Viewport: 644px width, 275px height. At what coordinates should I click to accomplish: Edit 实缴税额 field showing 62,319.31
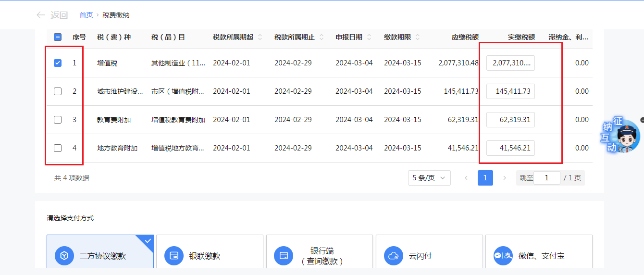[510, 120]
